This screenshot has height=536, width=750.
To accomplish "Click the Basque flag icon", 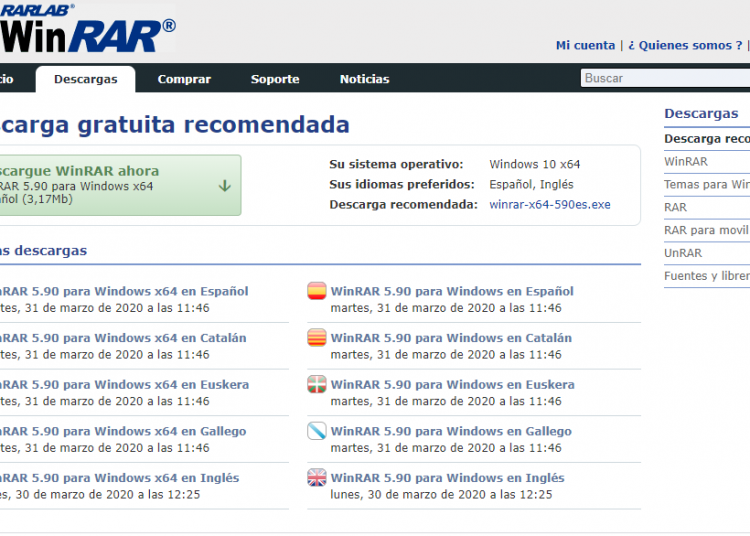I will point(317,384).
